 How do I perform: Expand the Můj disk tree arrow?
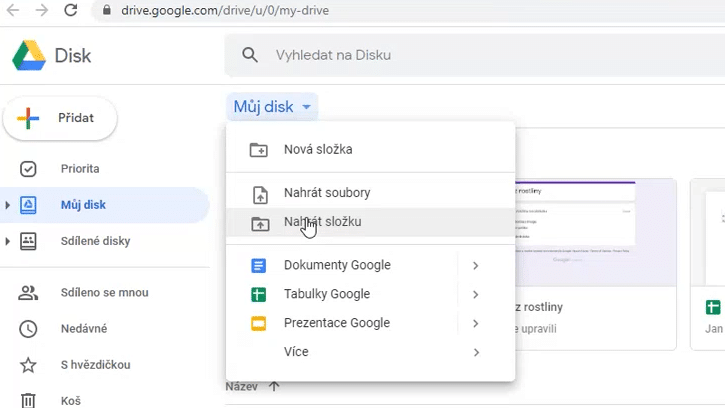pyautogui.click(x=7, y=205)
